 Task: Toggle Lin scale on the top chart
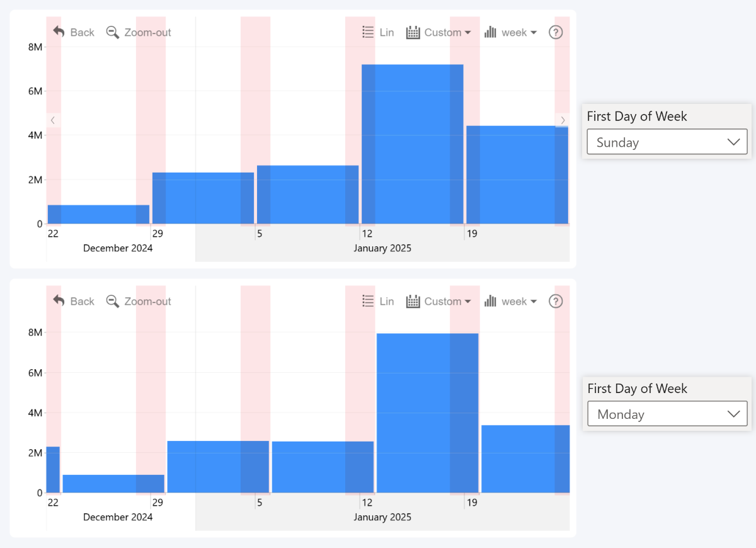click(x=386, y=32)
